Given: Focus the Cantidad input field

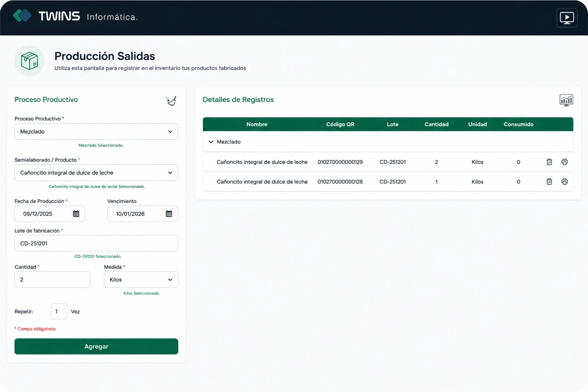Looking at the screenshot, I should tap(52, 279).
